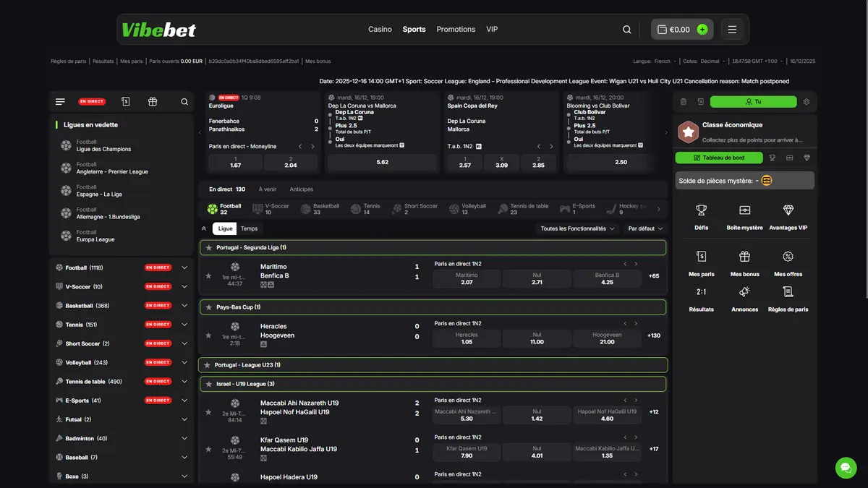The height and width of the screenshot is (488, 868).
Task: Favorite the Pays-Bas Cup league star
Action: pos(209,307)
